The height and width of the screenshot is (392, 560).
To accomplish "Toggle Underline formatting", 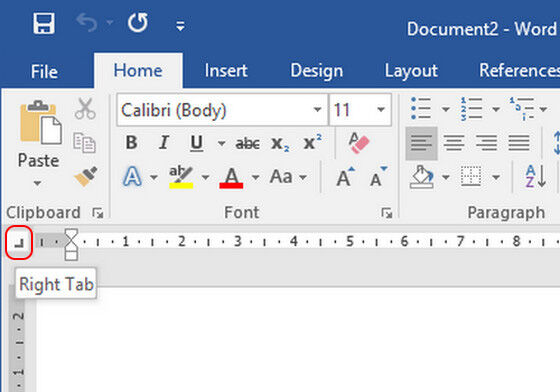I will (196, 143).
